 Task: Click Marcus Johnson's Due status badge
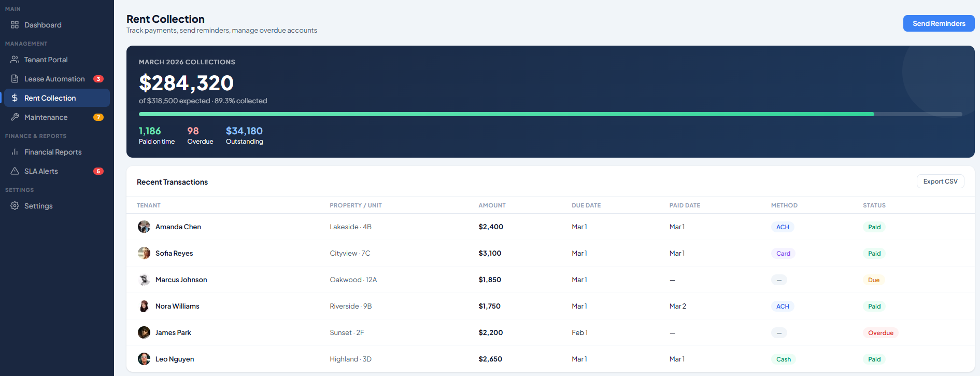pyautogui.click(x=874, y=280)
